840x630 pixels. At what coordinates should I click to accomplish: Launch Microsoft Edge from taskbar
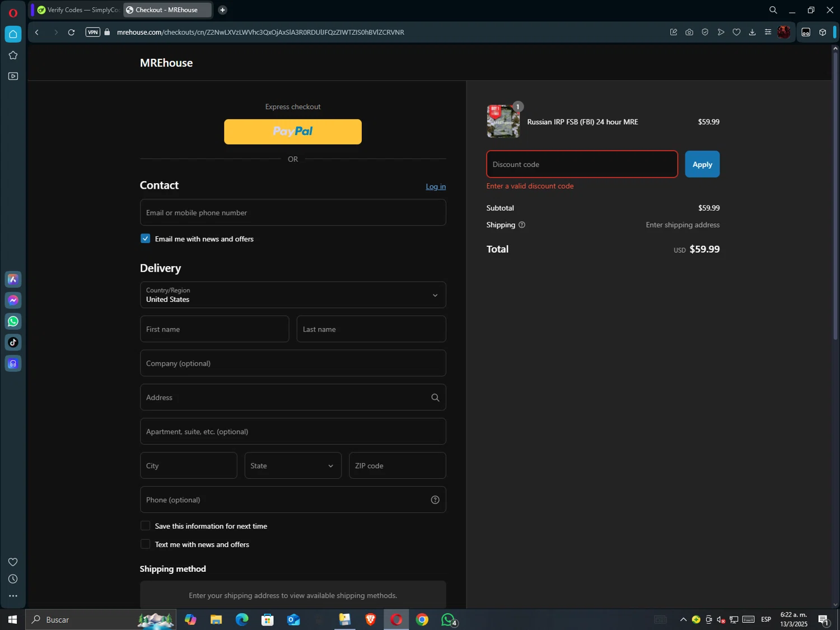point(242,619)
